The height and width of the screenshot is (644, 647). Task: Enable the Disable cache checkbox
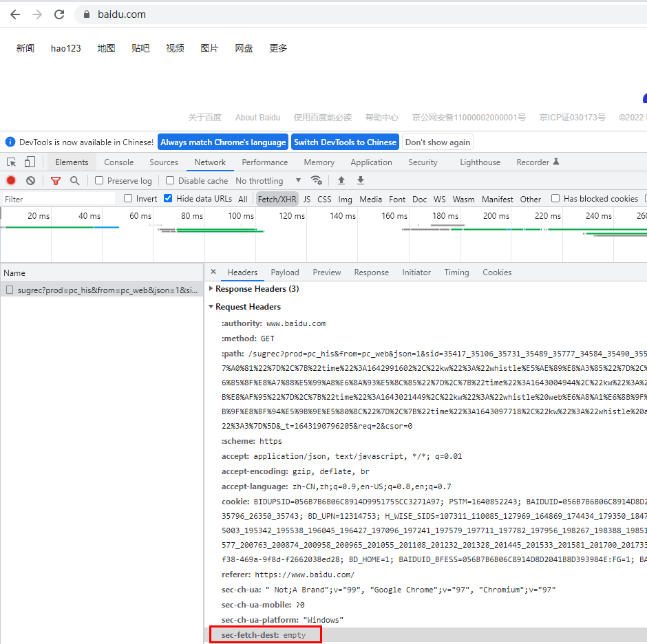[170, 180]
